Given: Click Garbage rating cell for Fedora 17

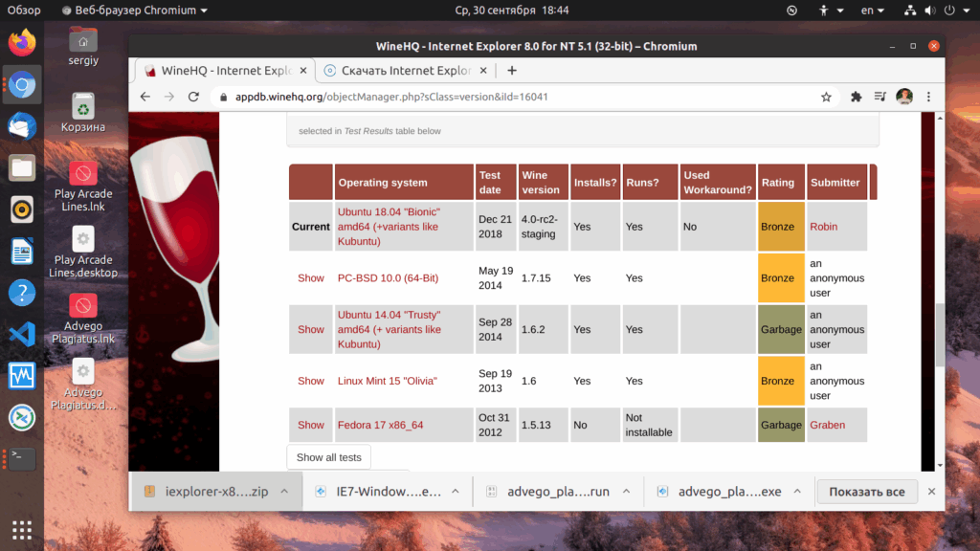Looking at the screenshot, I should point(781,425).
